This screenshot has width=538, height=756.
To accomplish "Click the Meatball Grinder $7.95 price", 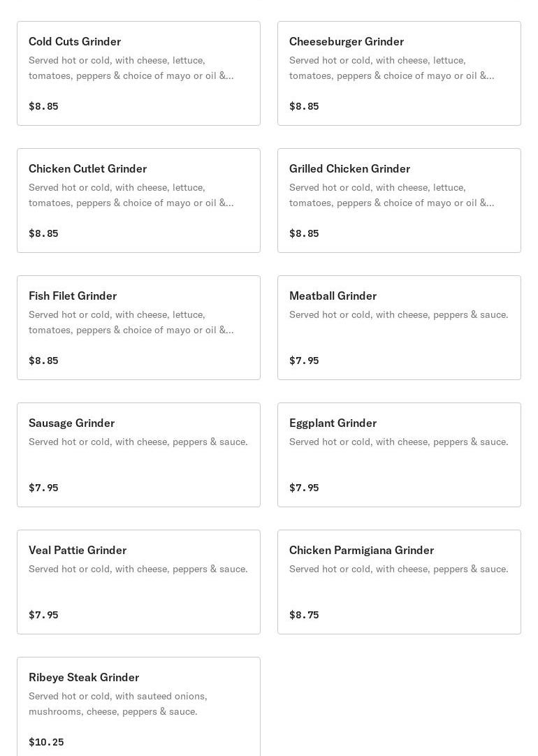I will tap(304, 361).
